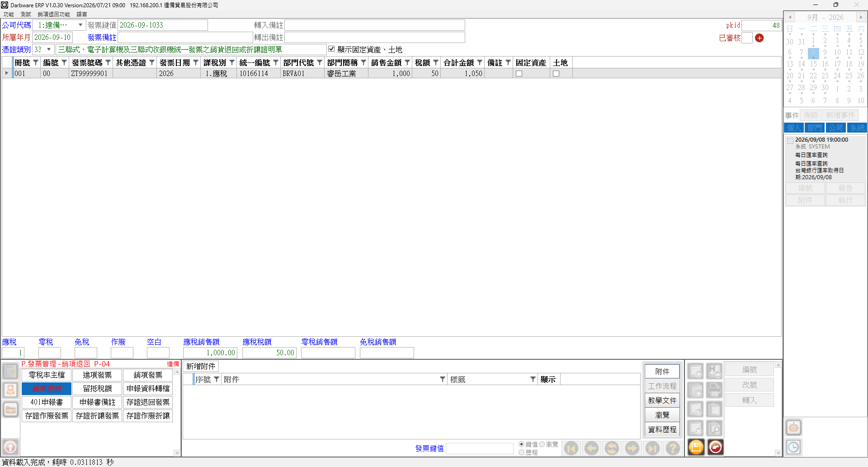Viewport: 868px width, 467px height.
Task: Click the copy record plus icon
Action: click(x=696, y=391)
